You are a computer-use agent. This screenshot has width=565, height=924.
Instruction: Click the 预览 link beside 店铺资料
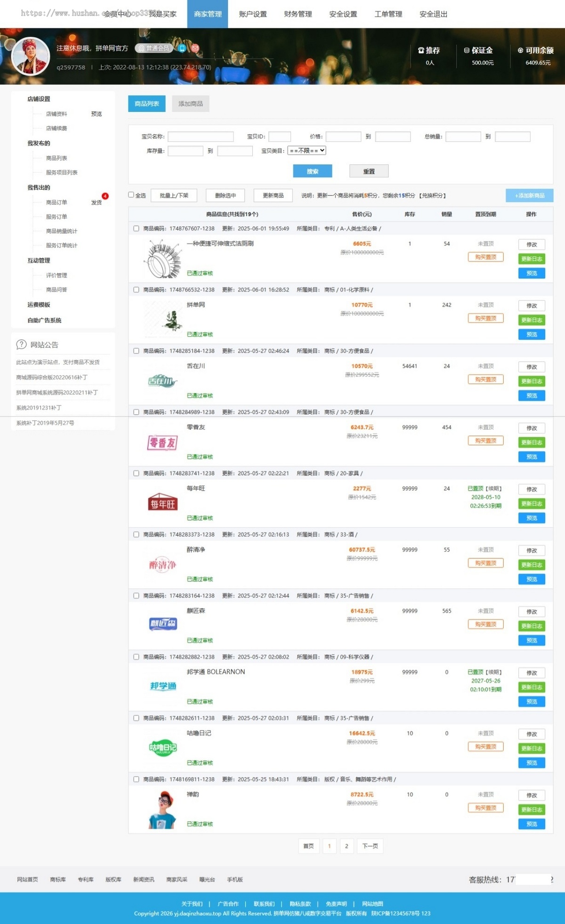(97, 114)
